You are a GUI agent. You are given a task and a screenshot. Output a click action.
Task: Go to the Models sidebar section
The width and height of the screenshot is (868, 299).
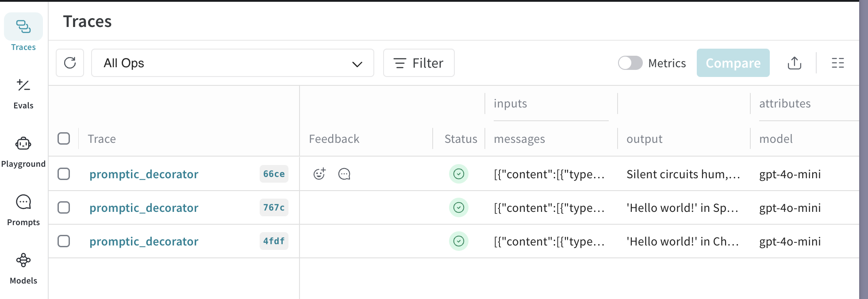click(x=23, y=268)
